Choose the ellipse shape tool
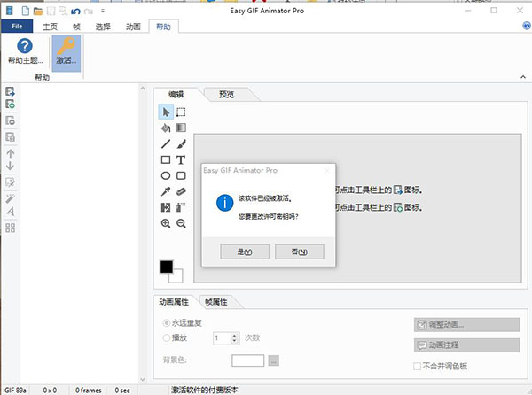 click(x=166, y=175)
